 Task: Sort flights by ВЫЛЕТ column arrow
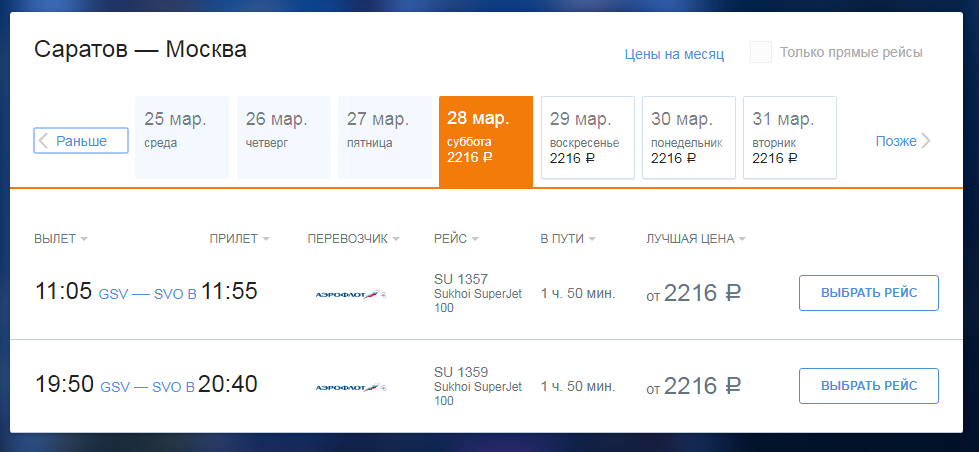84,239
